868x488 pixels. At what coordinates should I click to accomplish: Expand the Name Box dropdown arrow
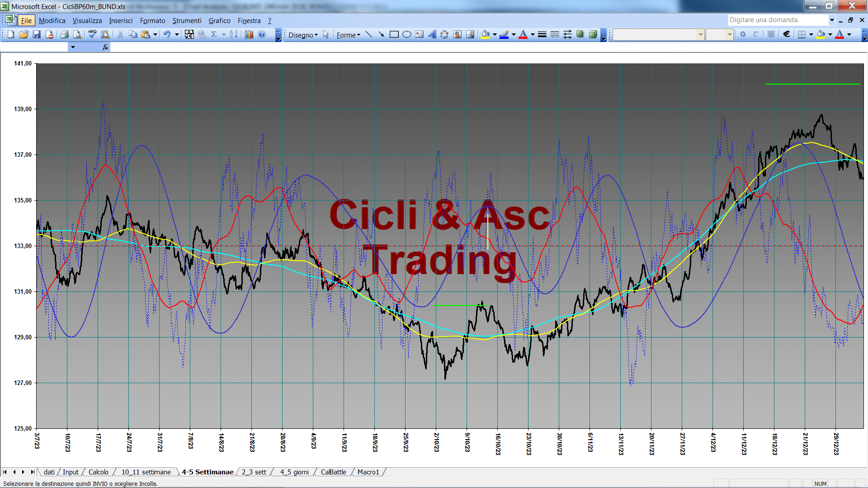(73, 47)
